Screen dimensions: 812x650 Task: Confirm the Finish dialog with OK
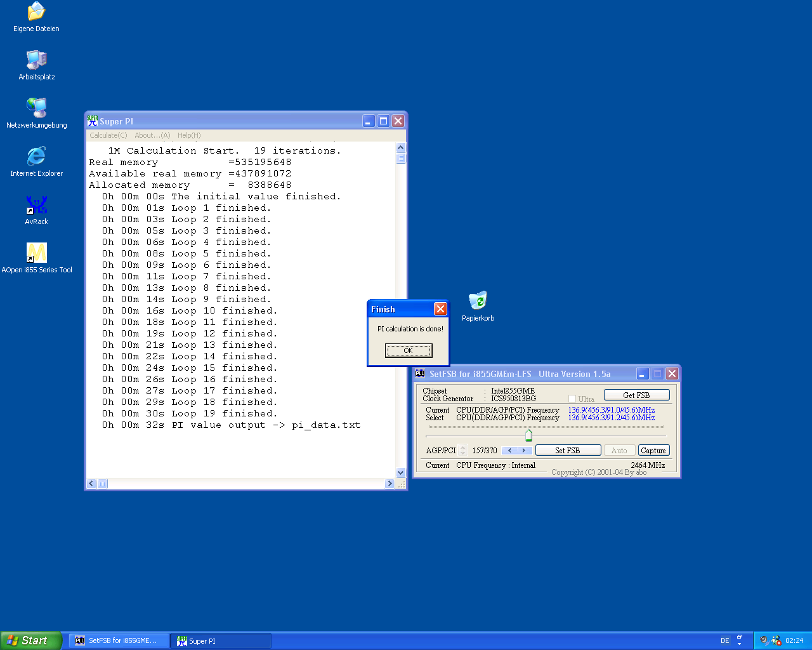tap(409, 350)
